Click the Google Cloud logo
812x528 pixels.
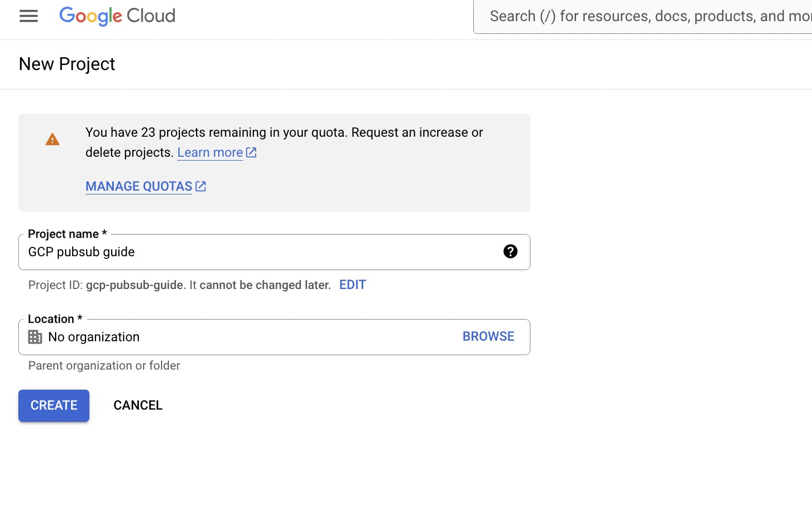pos(117,16)
